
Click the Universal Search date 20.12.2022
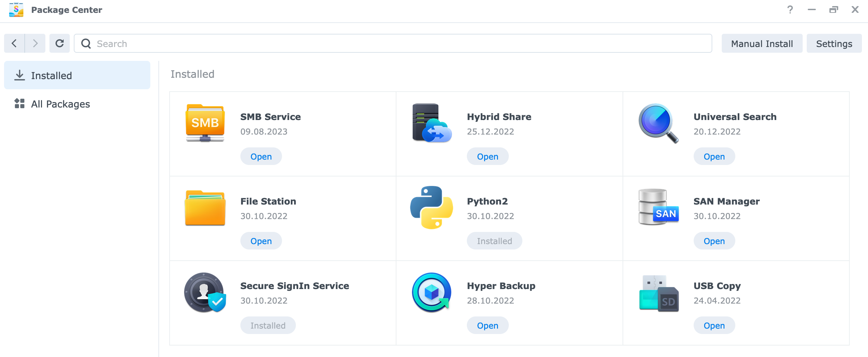[717, 132]
